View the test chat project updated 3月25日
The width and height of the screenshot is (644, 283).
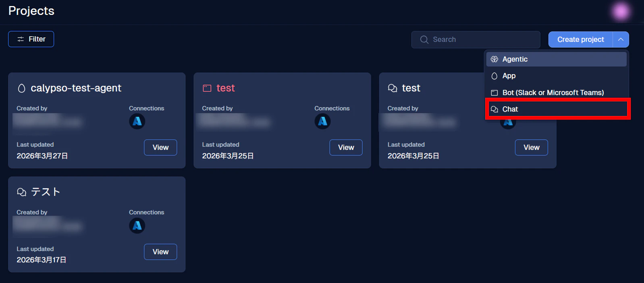pos(531,147)
